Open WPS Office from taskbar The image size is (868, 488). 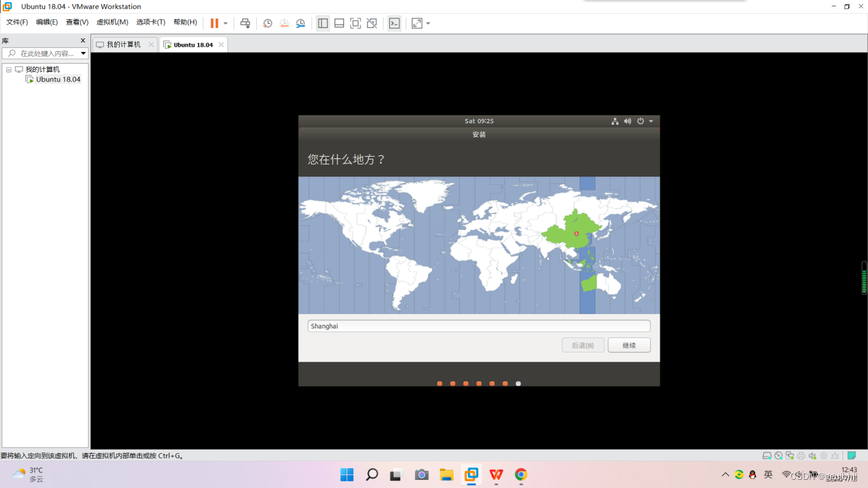pos(496,474)
